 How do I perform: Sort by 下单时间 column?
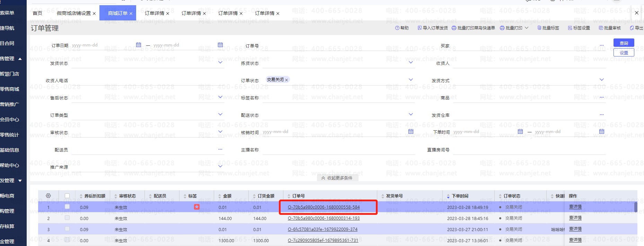[448, 196]
